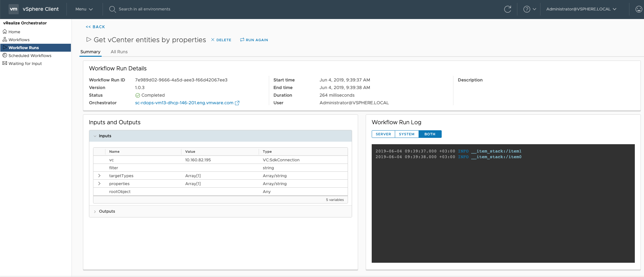
Task: Open Workflows in the sidebar
Action: pyautogui.click(x=19, y=40)
